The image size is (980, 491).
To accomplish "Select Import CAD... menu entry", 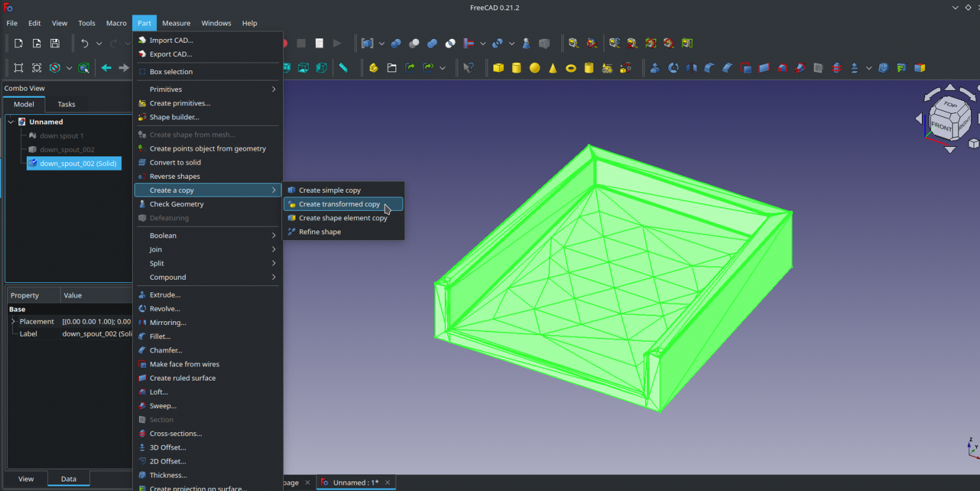I will point(207,40).
